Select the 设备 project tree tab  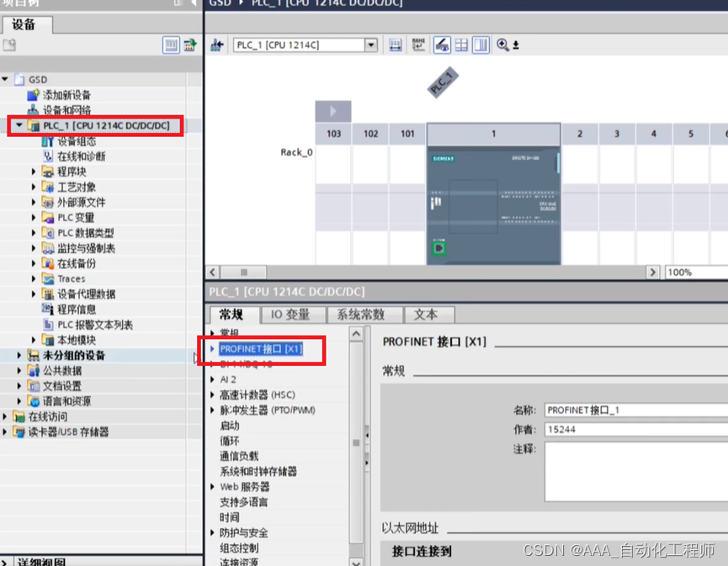(26, 24)
